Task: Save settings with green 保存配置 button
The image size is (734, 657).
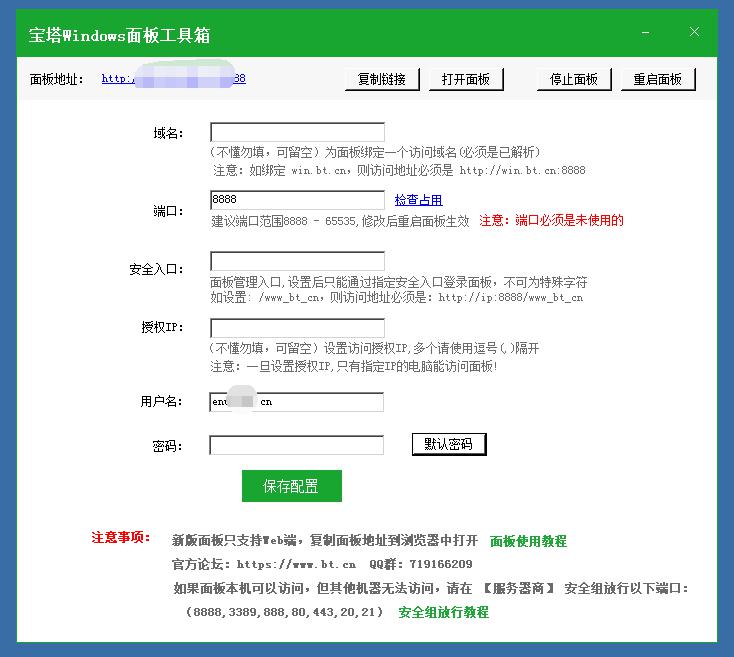Action: coord(291,486)
